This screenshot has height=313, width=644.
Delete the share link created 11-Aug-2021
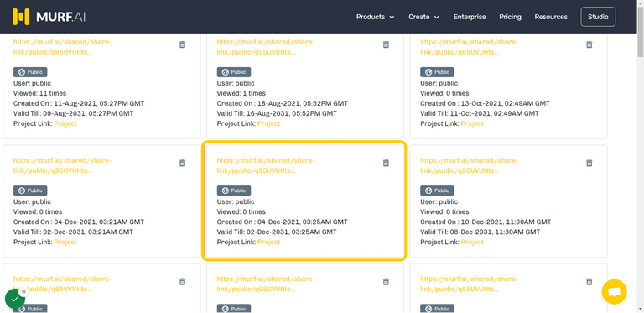click(182, 44)
